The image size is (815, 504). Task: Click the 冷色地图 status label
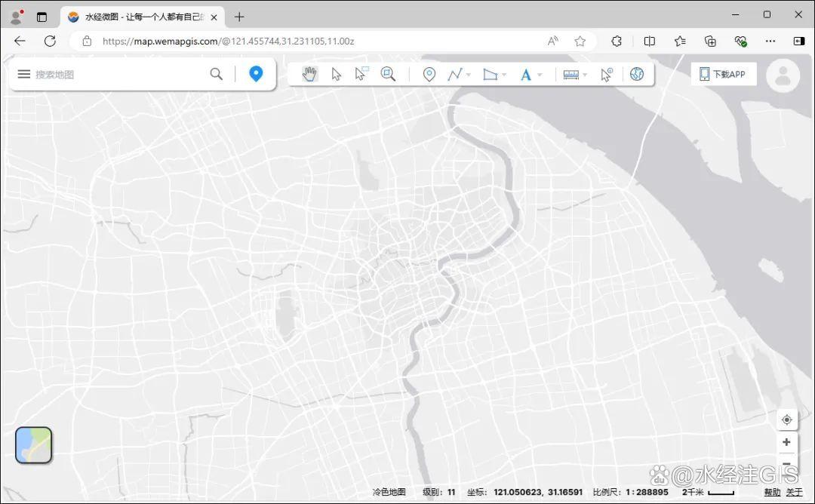[389, 491]
